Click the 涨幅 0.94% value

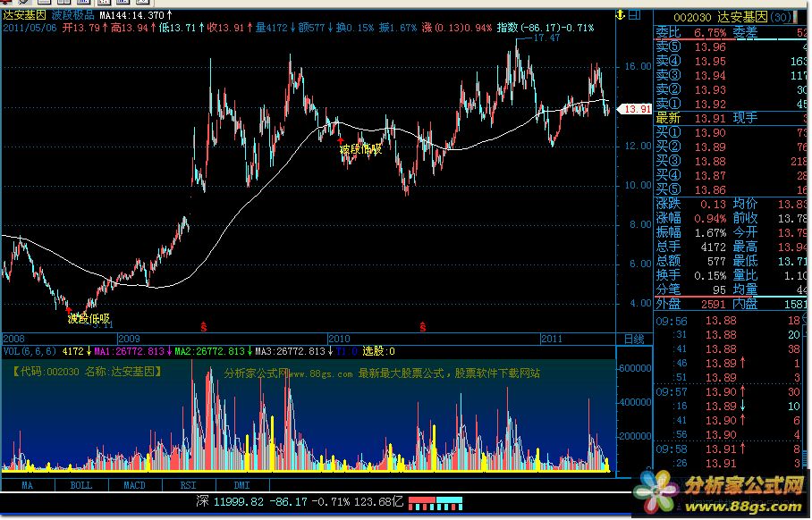click(x=710, y=219)
